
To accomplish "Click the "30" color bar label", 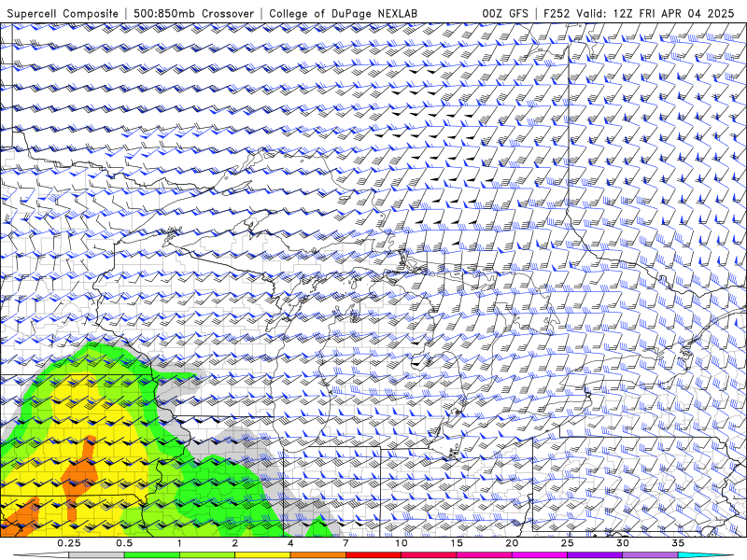I will [623, 543].
